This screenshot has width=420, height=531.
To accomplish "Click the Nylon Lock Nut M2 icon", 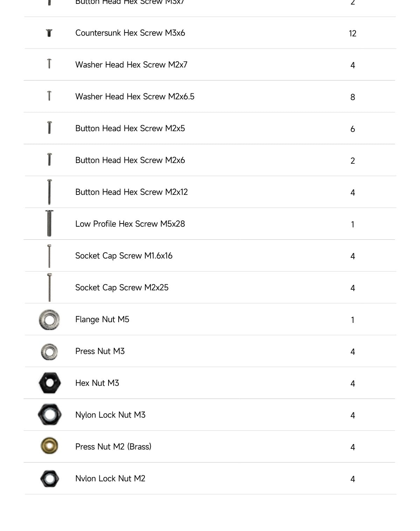I will 49,478.
